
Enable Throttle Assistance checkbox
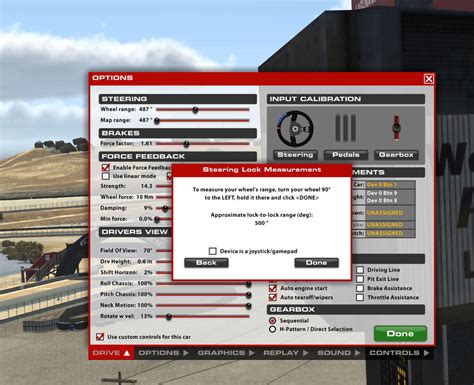(360, 297)
